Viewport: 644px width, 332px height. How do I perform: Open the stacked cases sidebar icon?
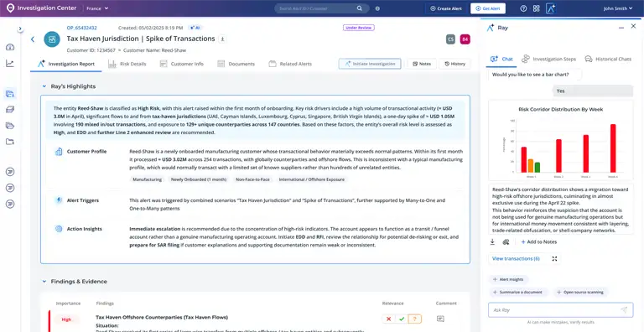[10, 110]
